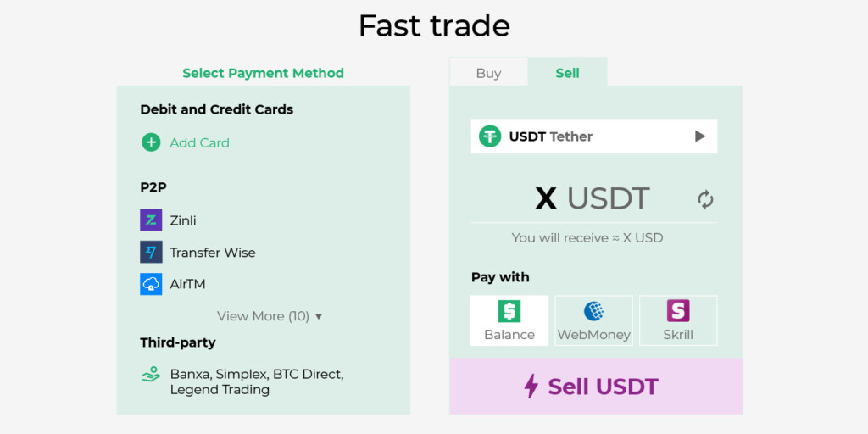The width and height of the screenshot is (868, 434).
Task: Choose the Transfer Wise icon
Action: pos(151,252)
